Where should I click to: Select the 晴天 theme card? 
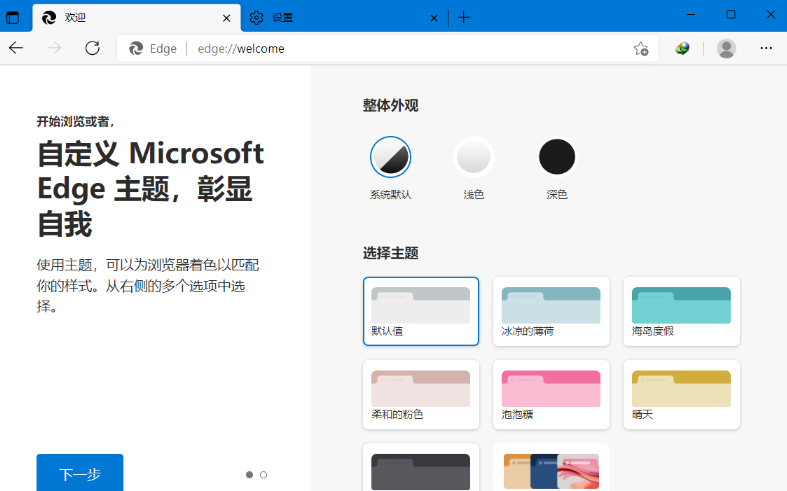point(682,395)
